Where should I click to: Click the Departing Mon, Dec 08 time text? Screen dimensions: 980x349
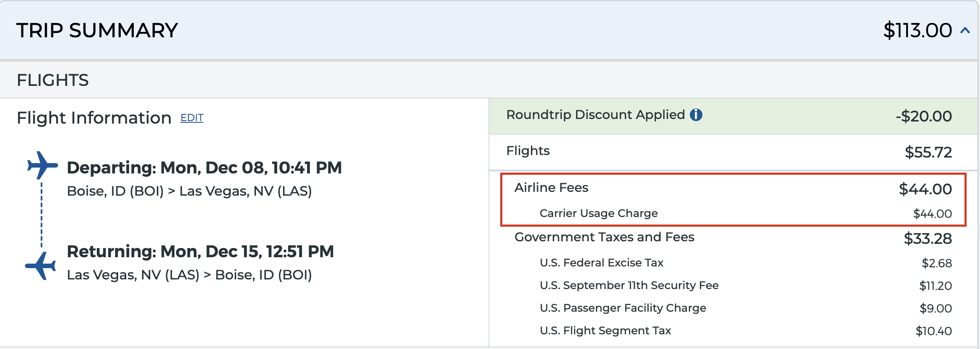coord(204,168)
